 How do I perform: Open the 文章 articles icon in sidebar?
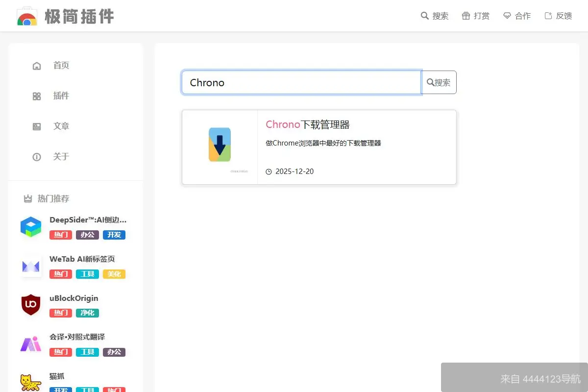click(36, 126)
